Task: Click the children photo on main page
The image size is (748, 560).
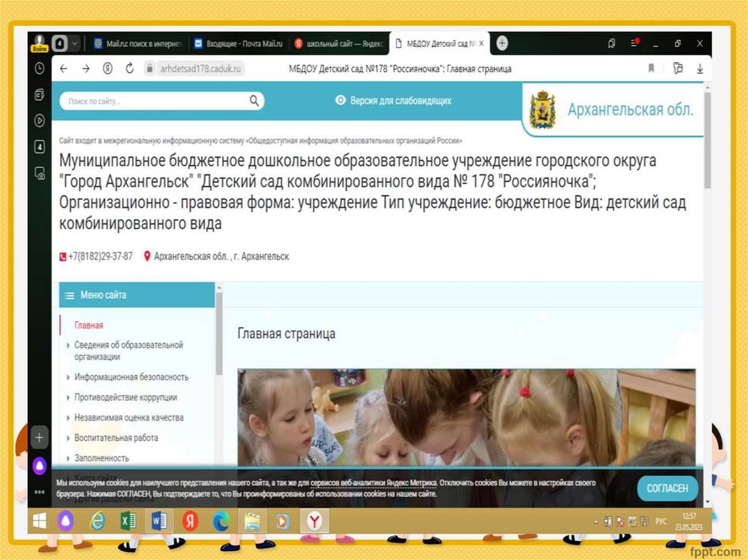Action: tap(466, 418)
